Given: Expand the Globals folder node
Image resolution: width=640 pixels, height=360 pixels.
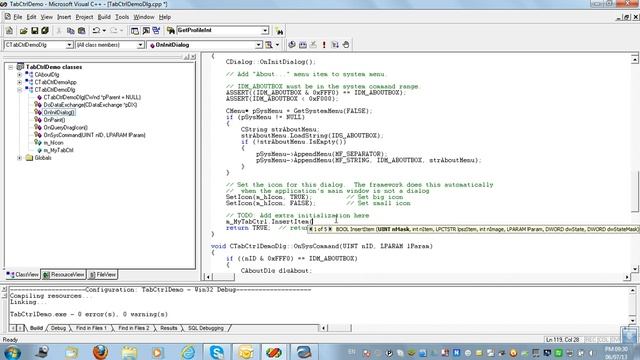Looking at the screenshot, I should tap(19, 158).
